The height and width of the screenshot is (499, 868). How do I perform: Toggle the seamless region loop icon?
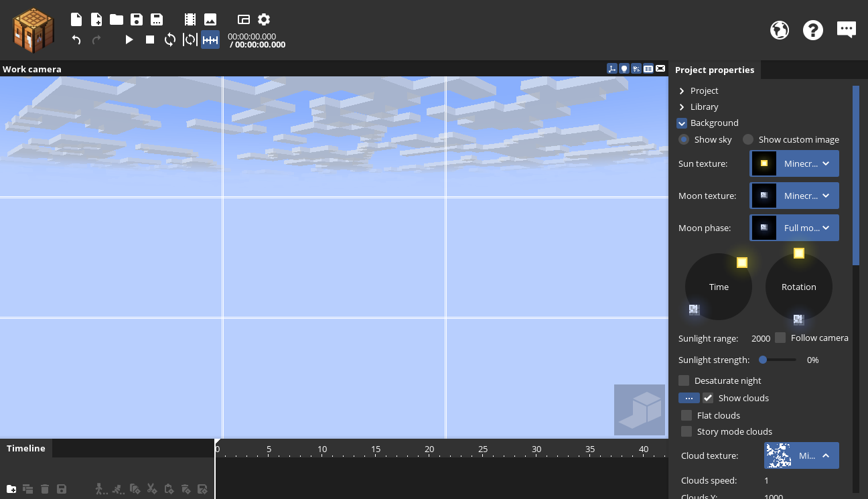(190, 40)
